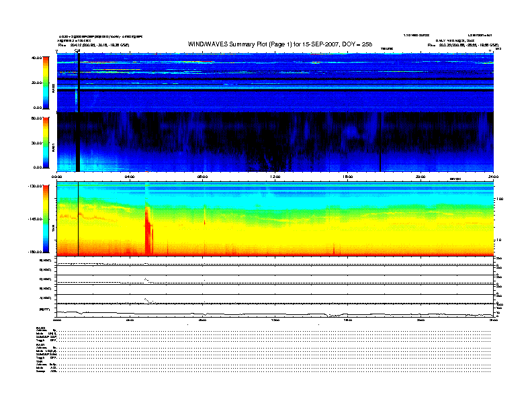532x411 pixels.
Task: Click the 100 label on TNR right axis
Action: pos(500,199)
